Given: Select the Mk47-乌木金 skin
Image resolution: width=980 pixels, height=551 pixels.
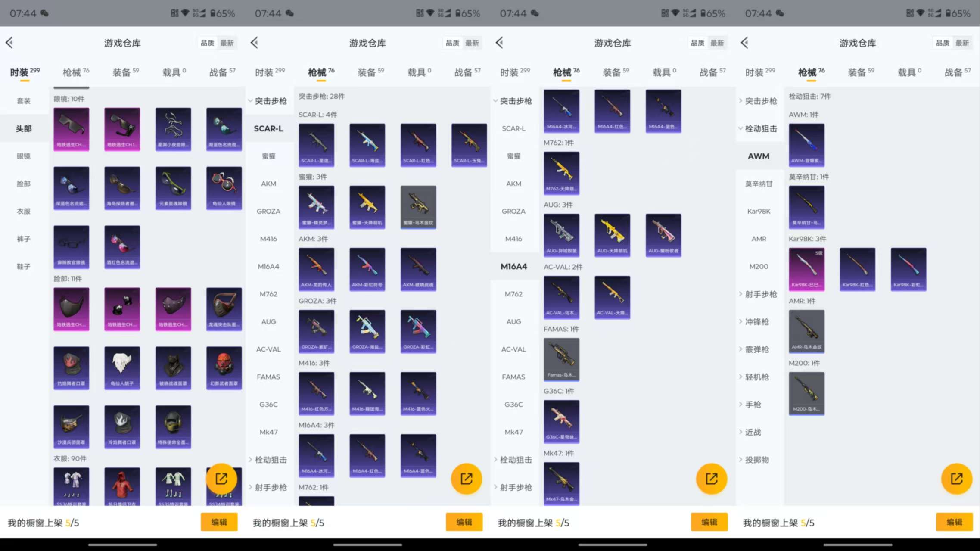Looking at the screenshot, I should coord(562,483).
